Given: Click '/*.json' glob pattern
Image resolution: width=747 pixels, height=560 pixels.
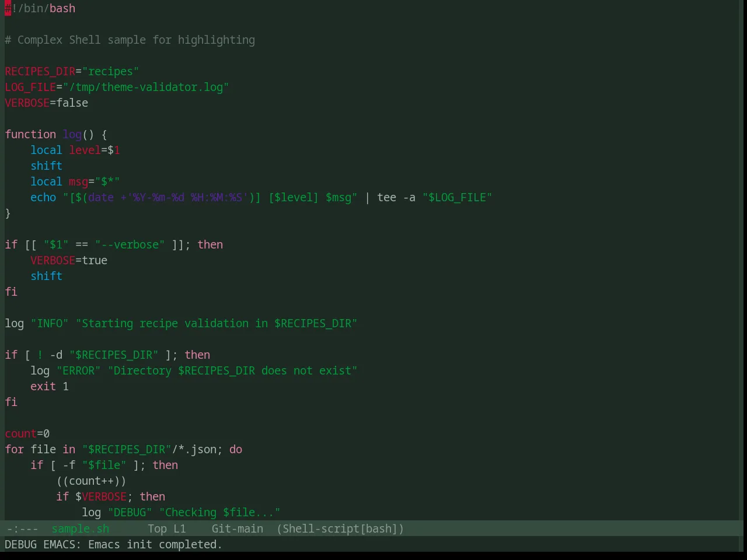Looking at the screenshot, I should point(194,450).
